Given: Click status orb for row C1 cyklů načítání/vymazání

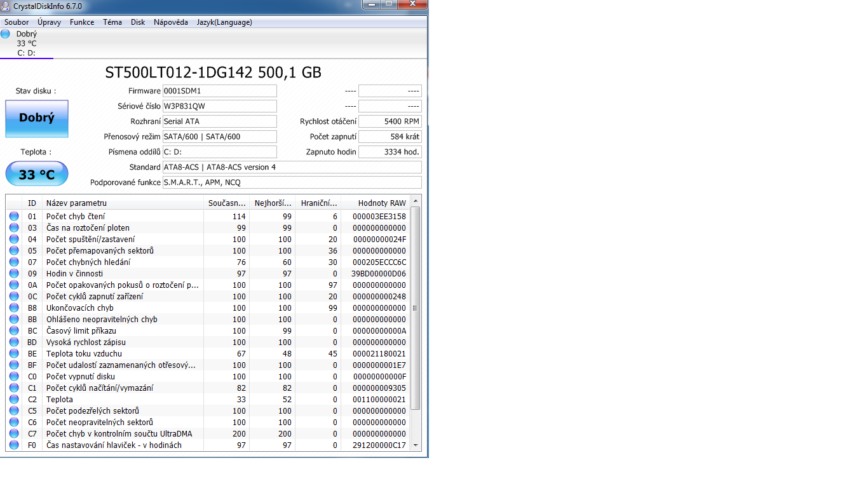Looking at the screenshot, I should pos(14,388).
